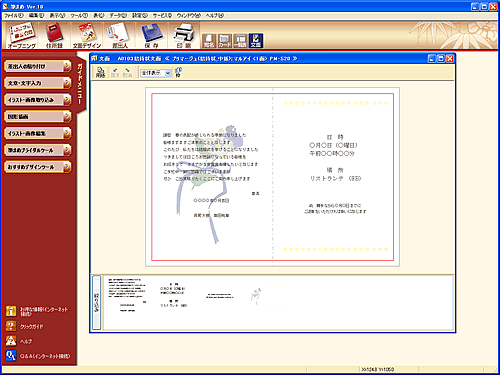Click the 差出人の貼り付け guide button
This screenshot has height=375, width=500.
click(38, 66)
